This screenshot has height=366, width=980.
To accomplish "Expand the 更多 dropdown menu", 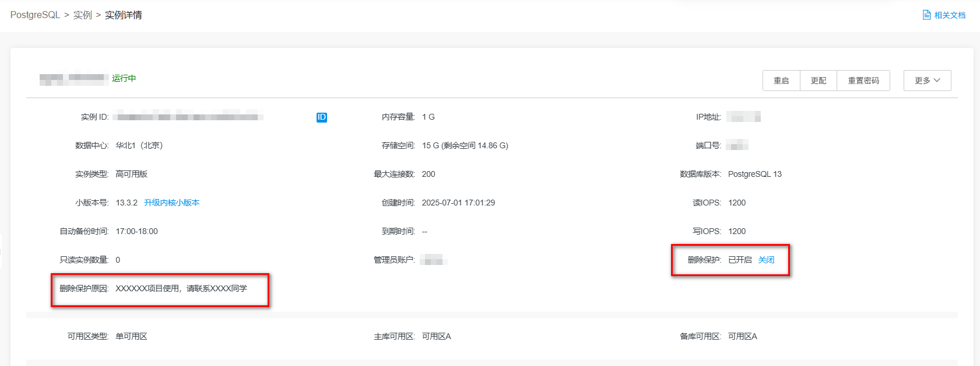I will point(927,81).
